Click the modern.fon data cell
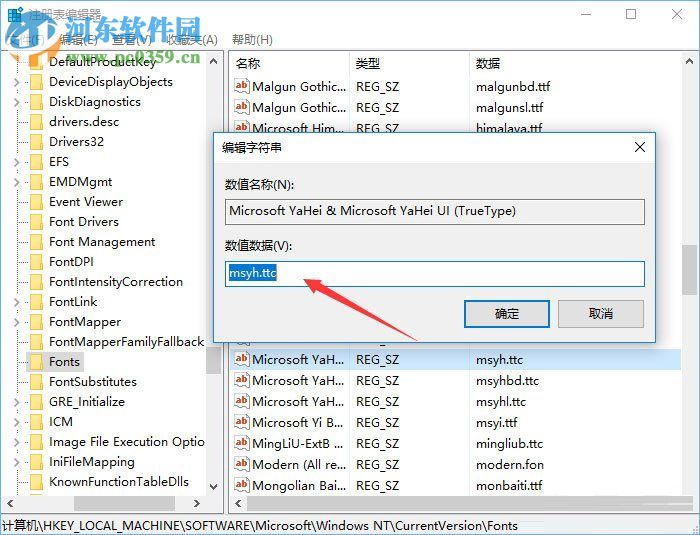This screenshot has width=700, height=535. click(510, 465)
